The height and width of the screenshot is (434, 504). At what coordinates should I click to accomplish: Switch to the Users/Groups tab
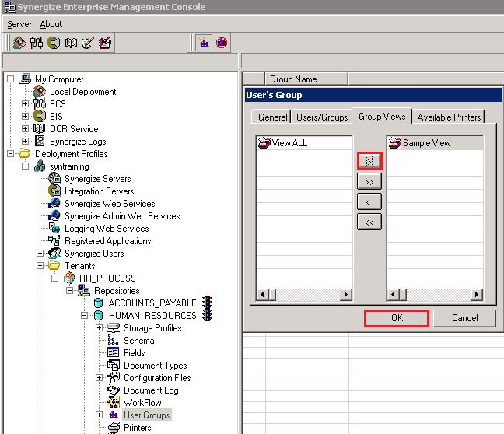click(x=322, y=117)
